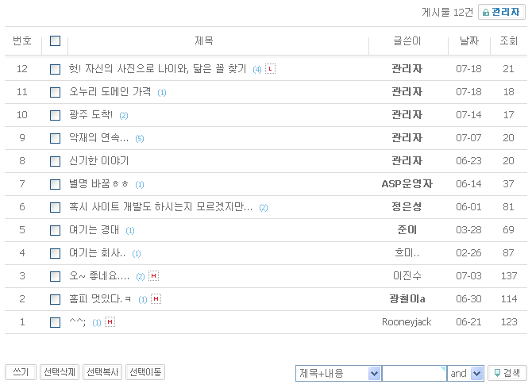Click the 제목 column header
The height and width of the screenshot is (392, 532).
coord(204,41)
